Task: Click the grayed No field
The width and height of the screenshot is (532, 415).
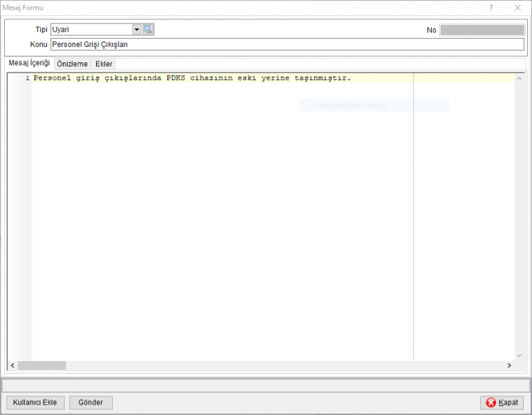Action: point(482,30)
